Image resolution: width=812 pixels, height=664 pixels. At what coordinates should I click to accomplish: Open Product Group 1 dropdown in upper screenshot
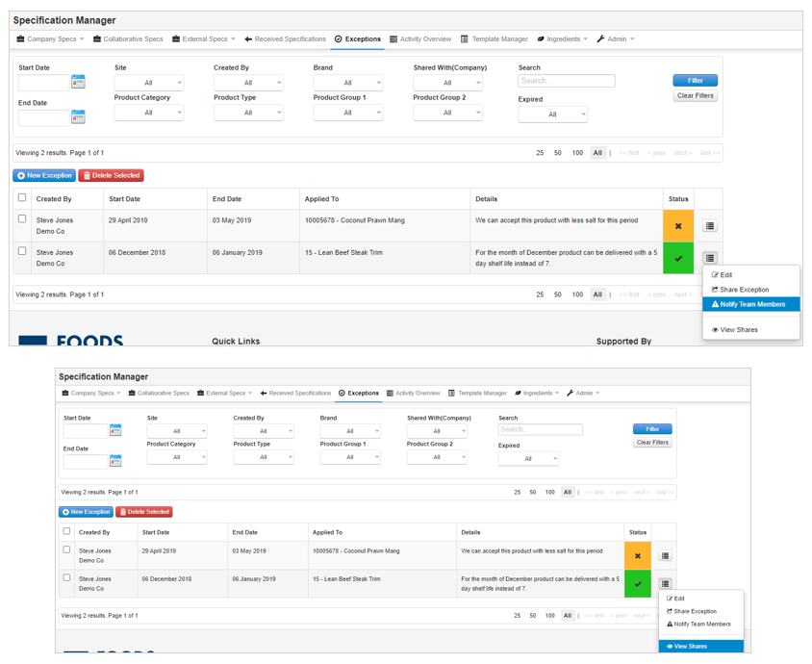pos(348,113)
